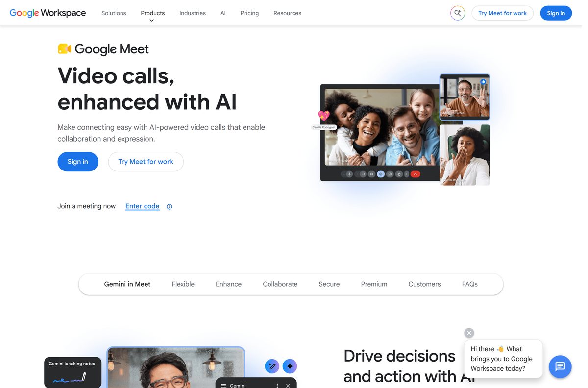The width and height of the screenshot is (588, 388).
Task: Click Sign in button in the header bar
Action: (x=556, y=13)
